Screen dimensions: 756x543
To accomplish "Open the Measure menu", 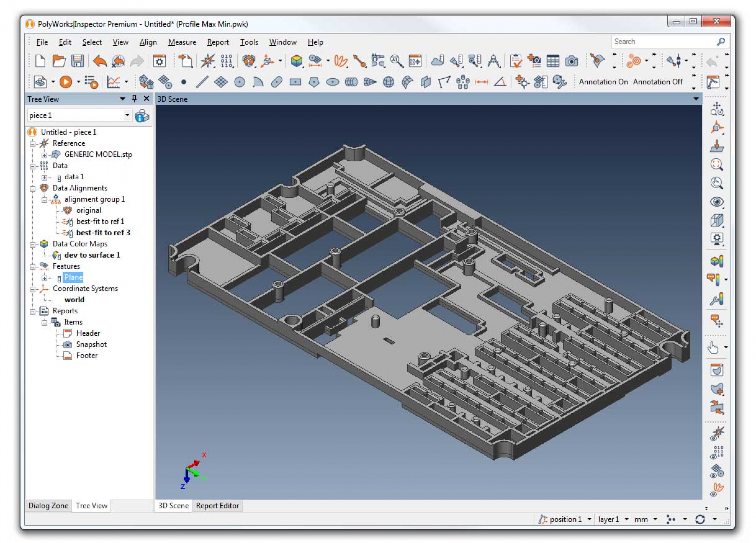I will (182, 42).
